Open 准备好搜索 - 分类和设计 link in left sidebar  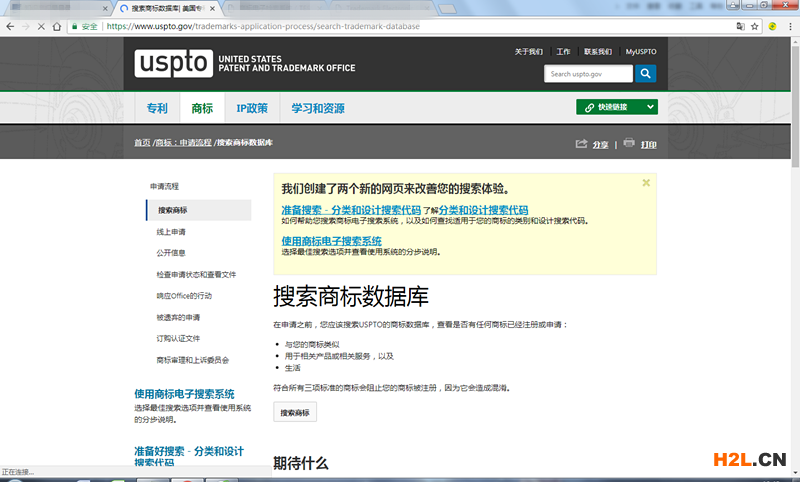click(189, 456)
